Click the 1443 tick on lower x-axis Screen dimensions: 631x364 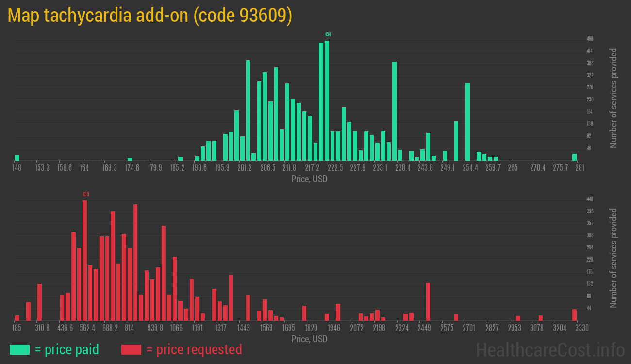(244, 328)
